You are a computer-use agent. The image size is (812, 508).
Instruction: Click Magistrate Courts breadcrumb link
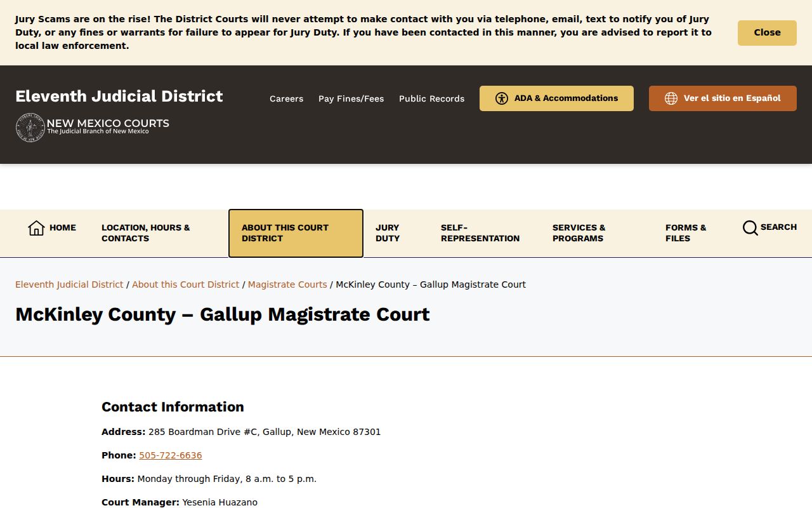click(287, 284)
